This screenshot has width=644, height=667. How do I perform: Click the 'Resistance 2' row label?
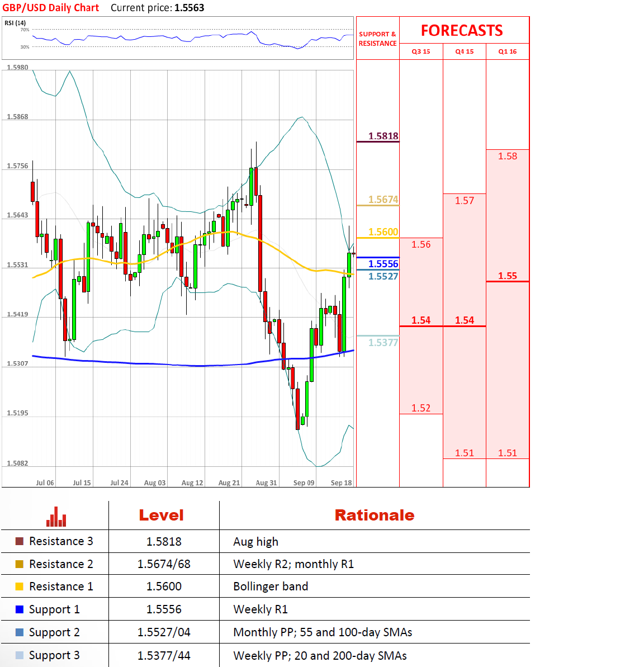(x=61, y=564)
